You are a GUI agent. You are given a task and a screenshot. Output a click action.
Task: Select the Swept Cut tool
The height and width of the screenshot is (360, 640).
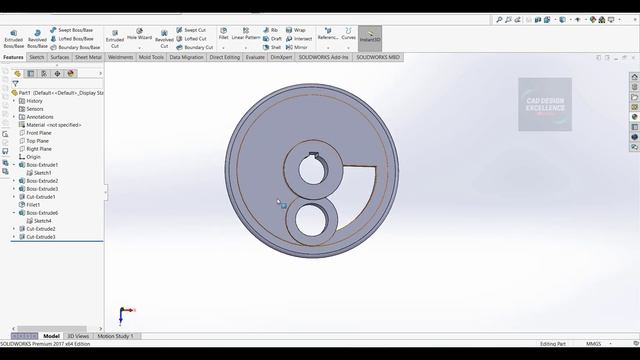coord(191,30)
